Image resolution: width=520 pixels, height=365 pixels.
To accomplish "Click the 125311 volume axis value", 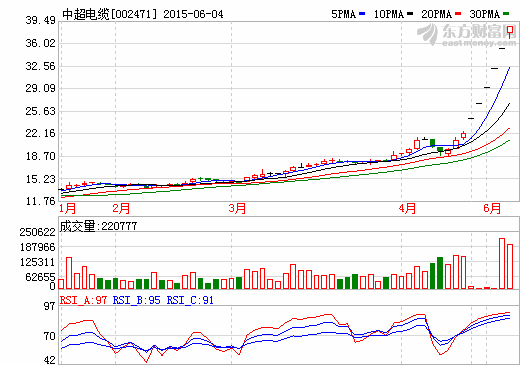I will (x=37, y=262).
